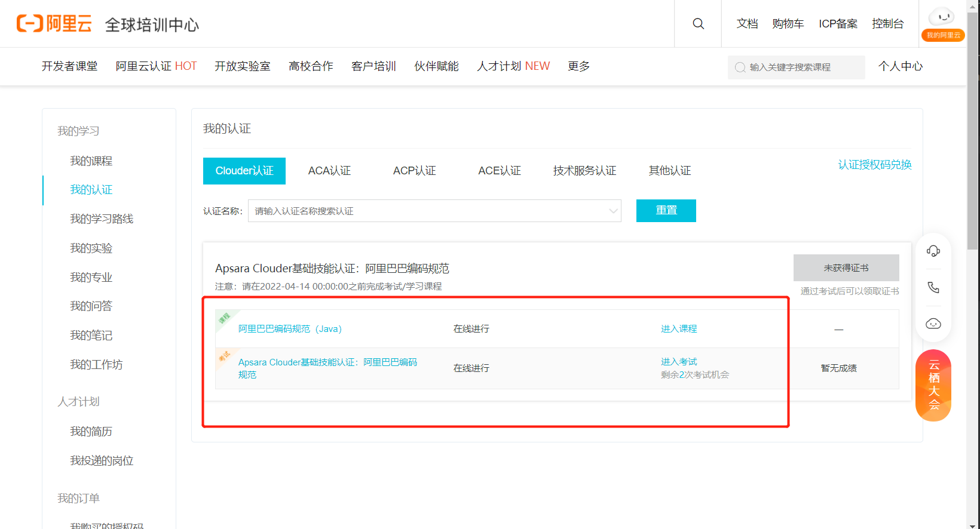Open the headset customer service icon
The height and width of the screenshot is (529, 980).
tap(933, 251)
